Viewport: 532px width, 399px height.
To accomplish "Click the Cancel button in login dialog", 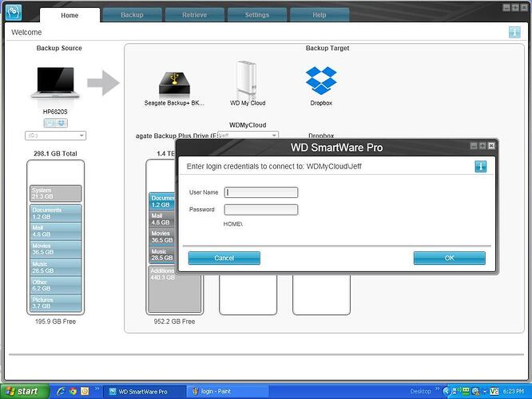I will (224, 258).
